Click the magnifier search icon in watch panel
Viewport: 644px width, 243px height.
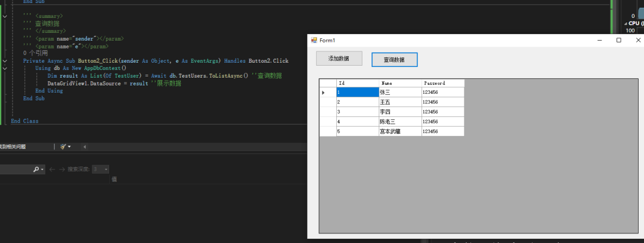36,169
